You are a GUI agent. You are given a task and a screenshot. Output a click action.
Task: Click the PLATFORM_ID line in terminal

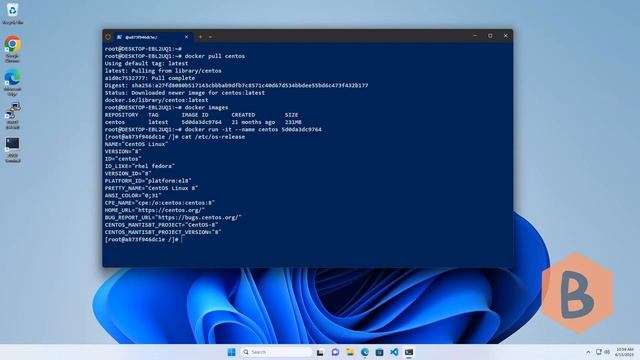click(148, 181)
